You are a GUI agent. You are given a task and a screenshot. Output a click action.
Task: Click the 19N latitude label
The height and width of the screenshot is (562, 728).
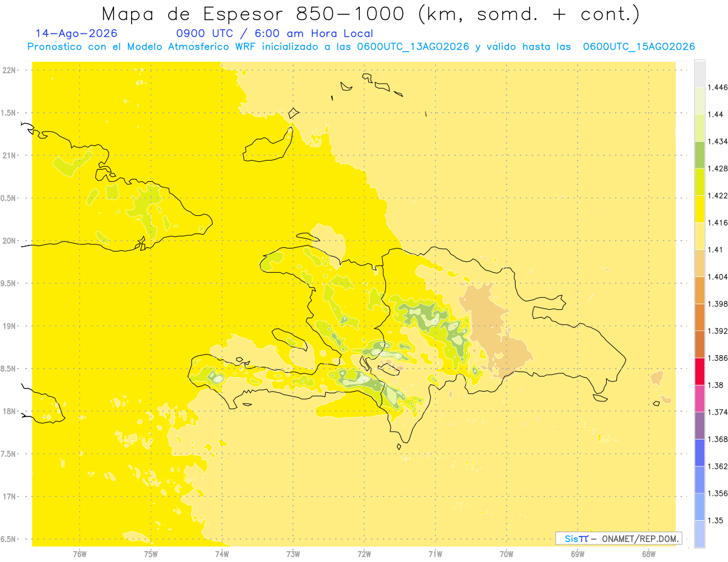click(x=10, y=326)
